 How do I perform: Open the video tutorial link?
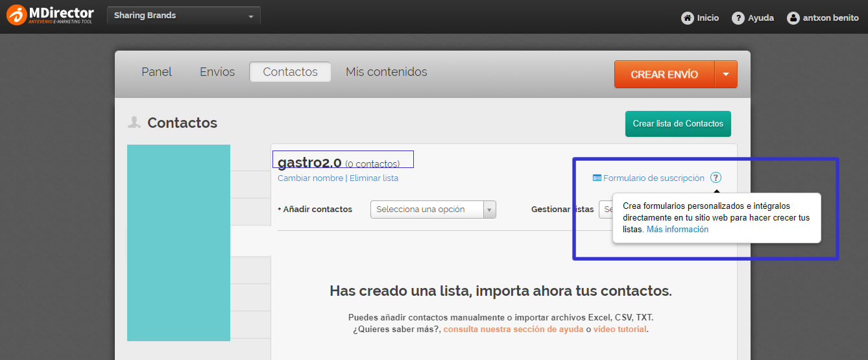point(620,330)
